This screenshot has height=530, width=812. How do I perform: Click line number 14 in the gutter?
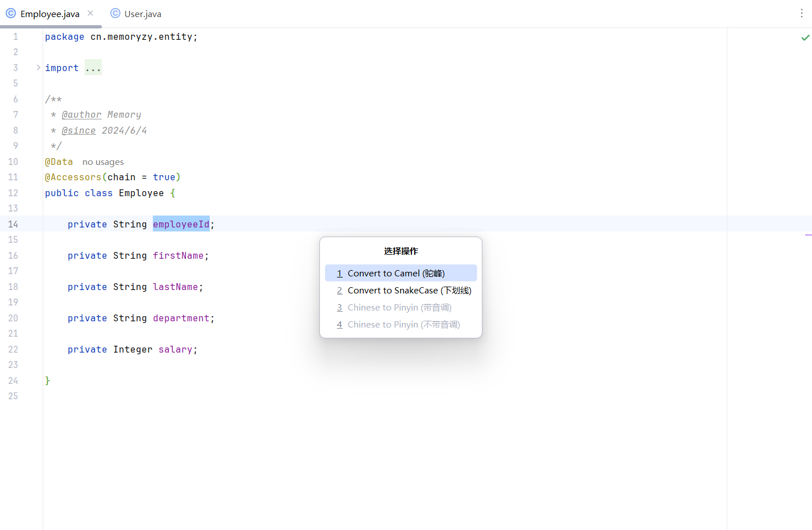click(x=13, y=224)
